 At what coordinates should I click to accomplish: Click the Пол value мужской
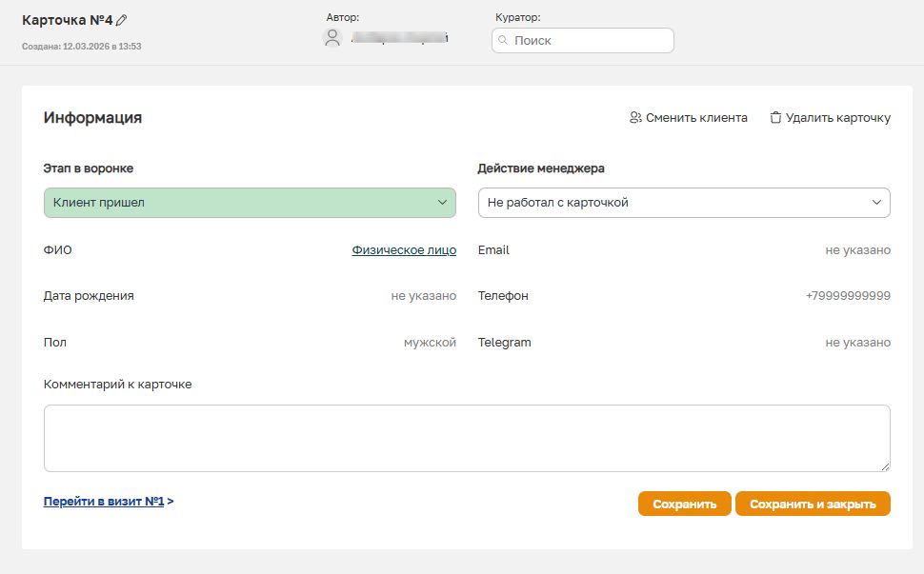click(x=430, y=343)
